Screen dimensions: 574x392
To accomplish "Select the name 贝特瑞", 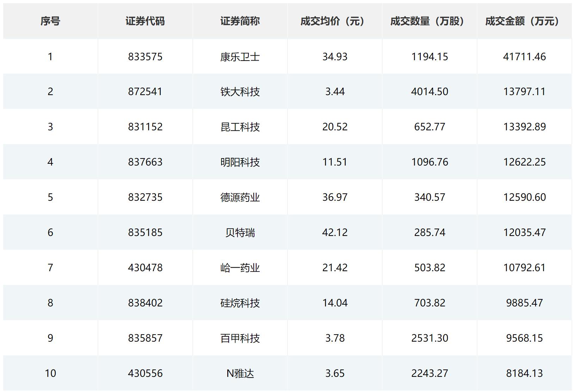I will click(x=240, y=232).
